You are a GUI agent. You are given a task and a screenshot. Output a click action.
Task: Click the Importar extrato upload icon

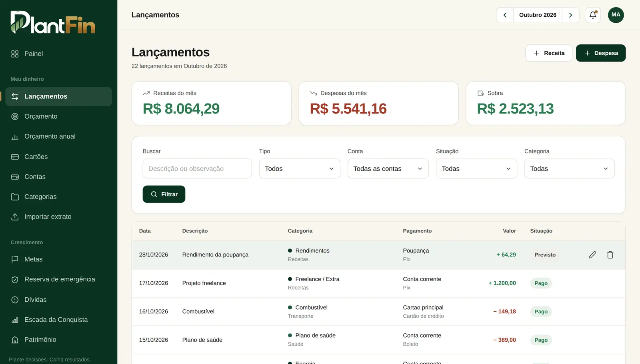pyautogui.click(x=15, y=217)
